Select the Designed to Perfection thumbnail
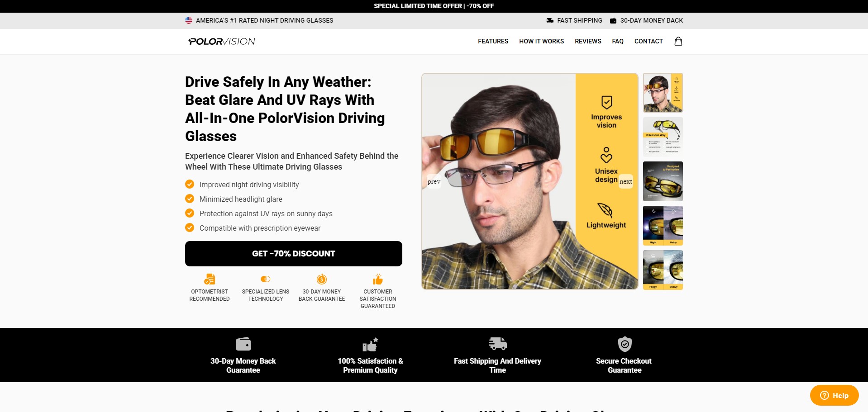The width and height of the screenshot is (868, 412). pyautogui.click(x=663, y=181)
